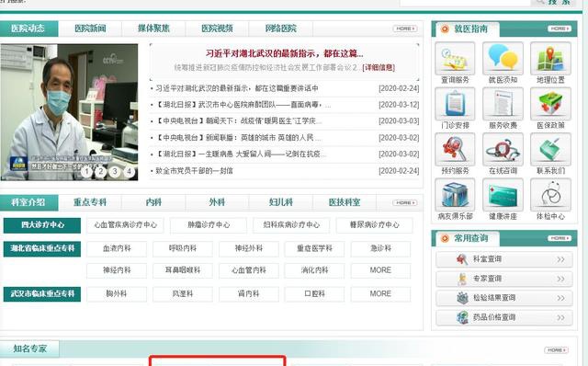
Task: Expand the 检验结果查询 double-chevron arrow
Action: click(560, 298)
